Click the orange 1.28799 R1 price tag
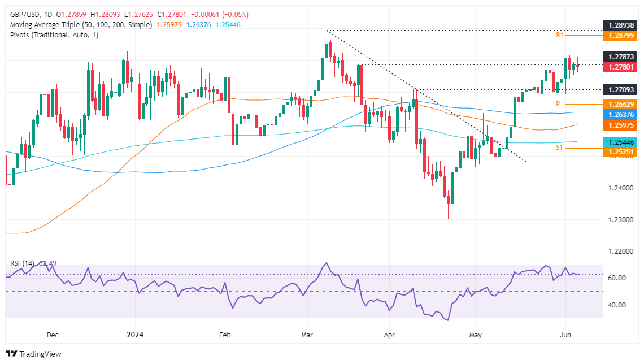The width and height of the screenshot is (644, 364). coord(620,36)
